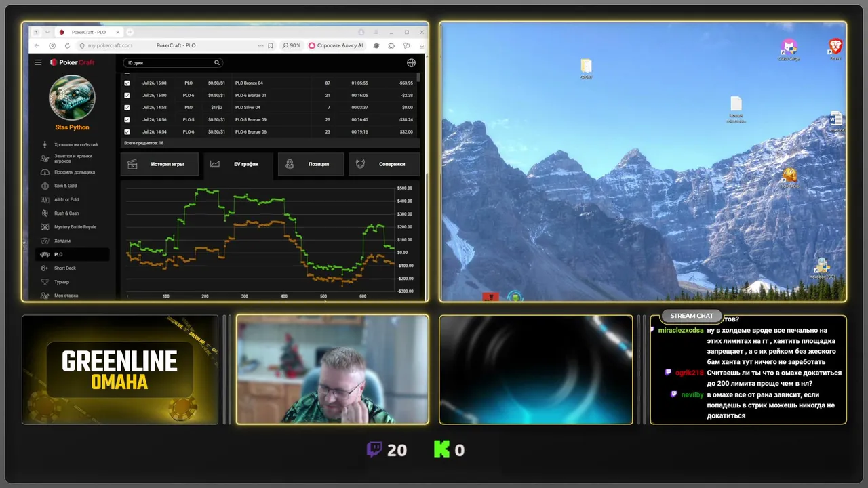The width and height of the screenshot is (868, 488).
Task: Switch to Соперники tab
Action: tap(384, 164)
